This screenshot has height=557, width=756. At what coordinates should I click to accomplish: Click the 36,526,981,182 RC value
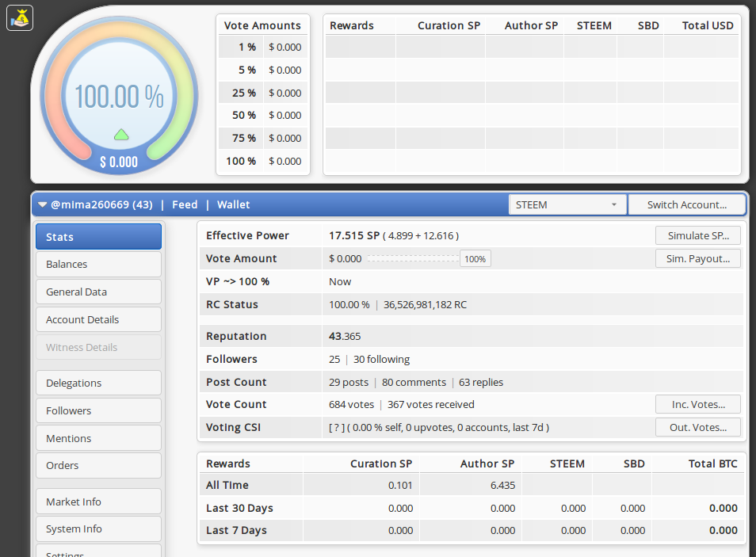click(x=425, y=305)
